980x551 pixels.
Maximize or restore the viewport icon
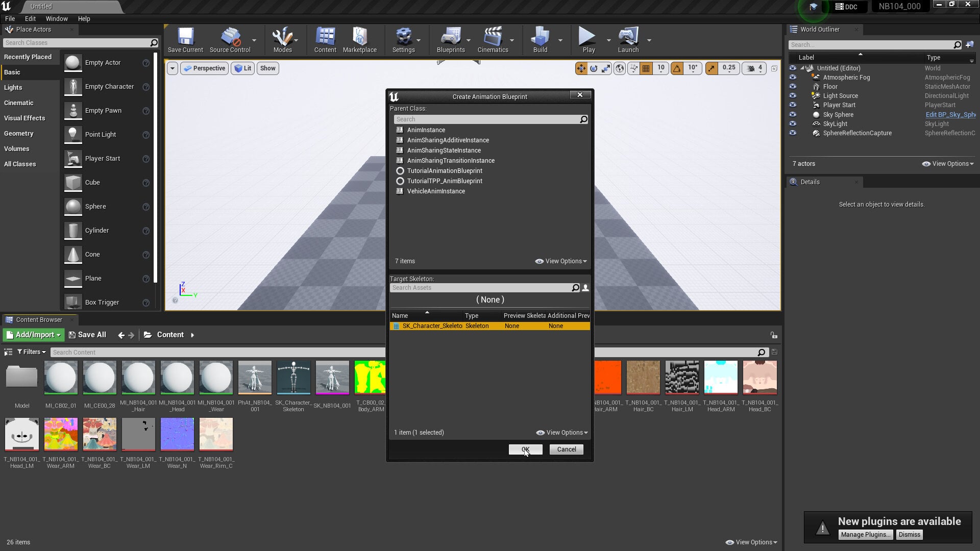(774, 68)
